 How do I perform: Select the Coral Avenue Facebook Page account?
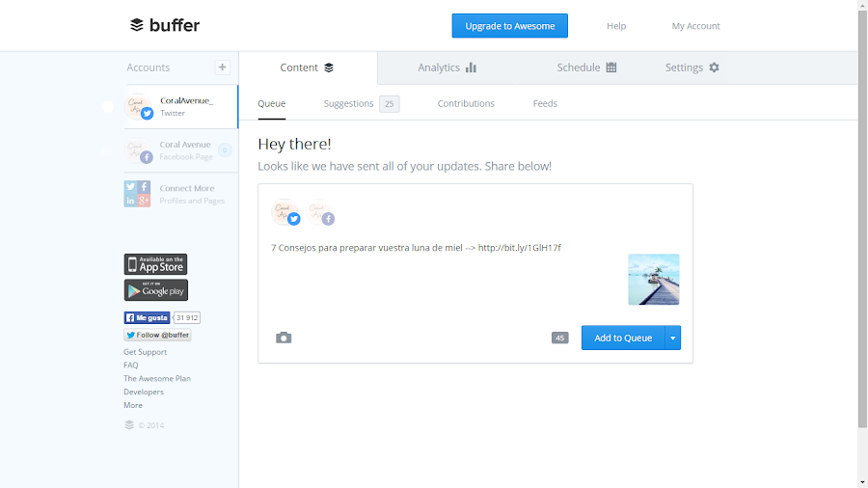181,149
